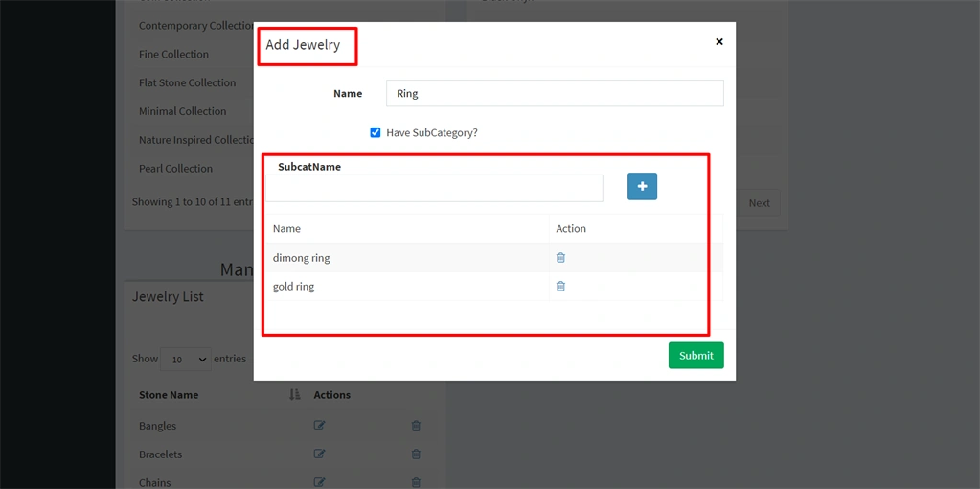Delete the Bracelets jewelry entry
This screenshot has height=489, width=980.
(x=416, y=454)
